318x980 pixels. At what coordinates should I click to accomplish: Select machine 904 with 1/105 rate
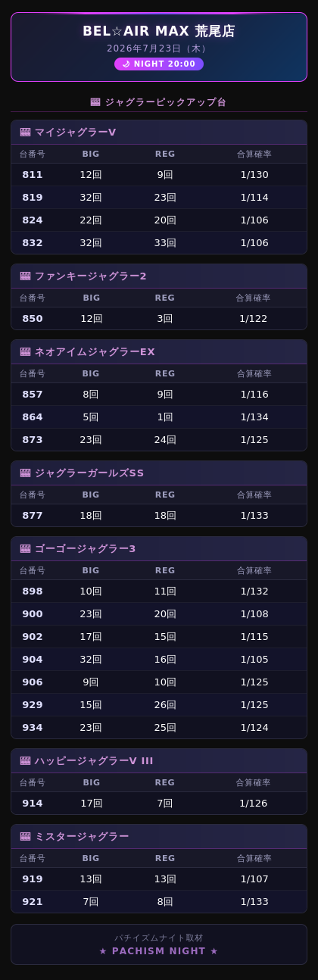click(x=159, y=659)
